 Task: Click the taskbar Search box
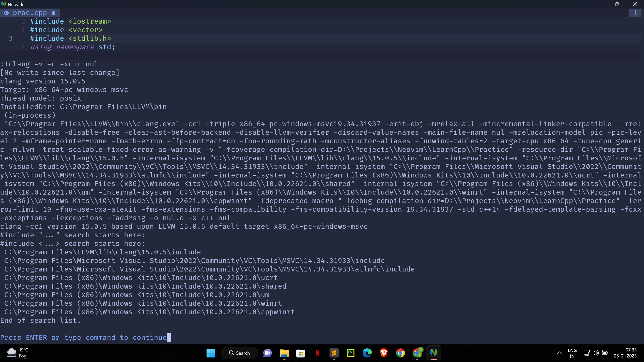point(239,353)
